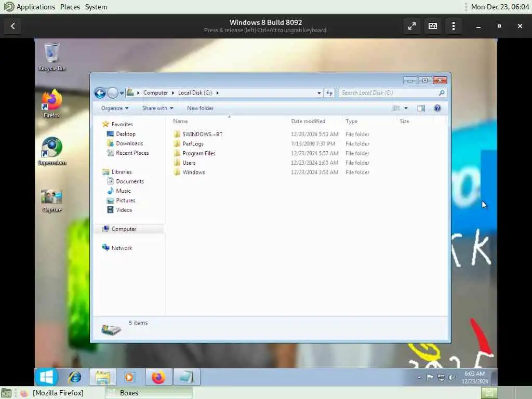Expand the arrow after Local Disk (C:) breadcrumb
This screenshot has width=532, height=399.
point(218,92)
